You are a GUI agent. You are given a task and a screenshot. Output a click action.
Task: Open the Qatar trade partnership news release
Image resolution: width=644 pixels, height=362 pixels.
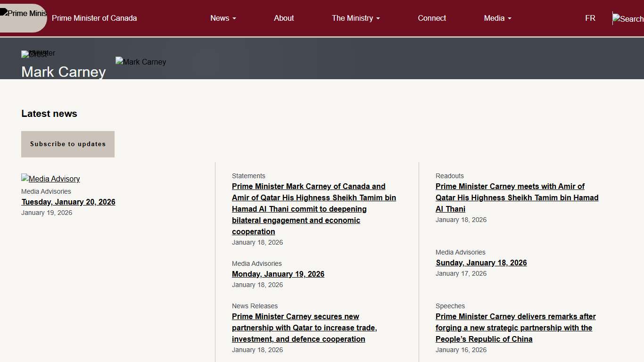(304, 328)
